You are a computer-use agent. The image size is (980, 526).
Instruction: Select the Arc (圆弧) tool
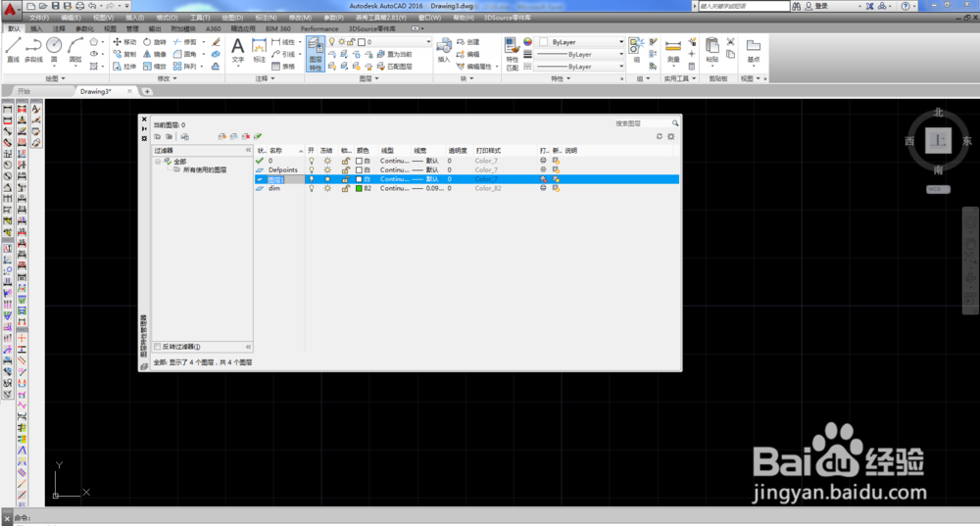75,50
